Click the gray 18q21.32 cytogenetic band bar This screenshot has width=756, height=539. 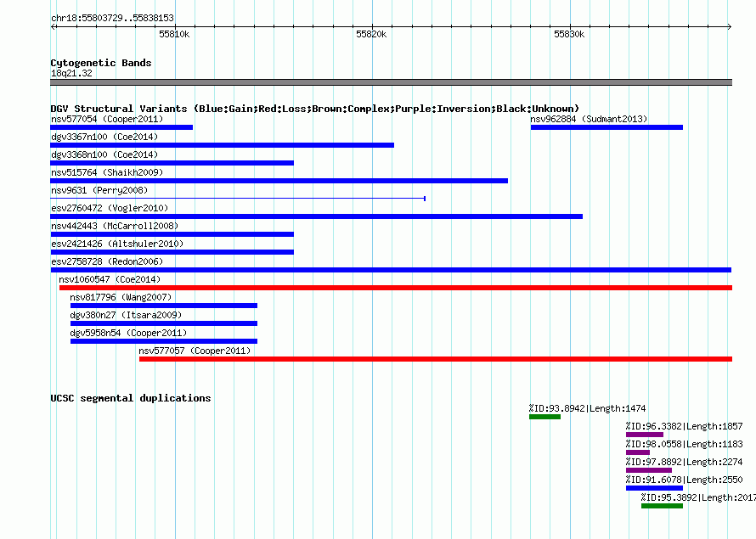click(391, 82)
